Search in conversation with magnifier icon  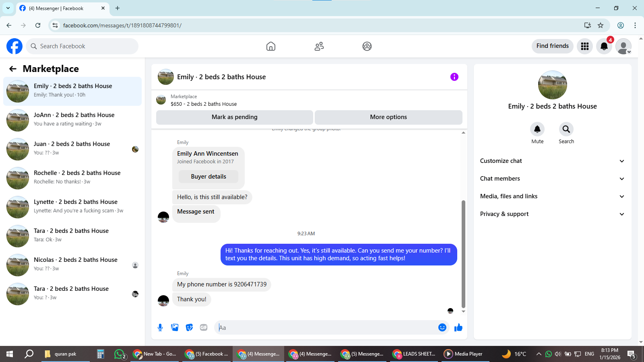[x=566, y=129]
